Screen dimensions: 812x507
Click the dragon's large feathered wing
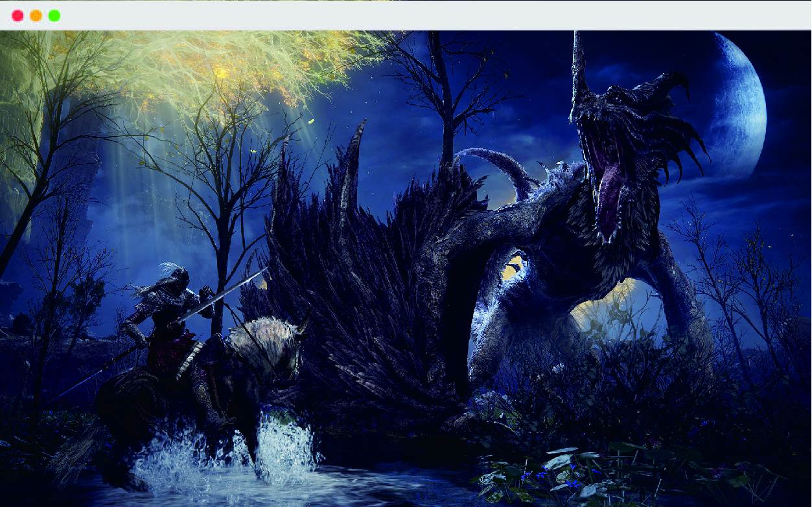tap(363, 259)
